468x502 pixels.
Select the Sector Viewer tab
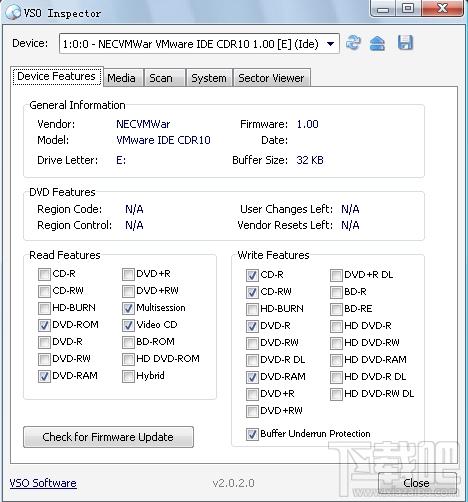pos(271,78)
